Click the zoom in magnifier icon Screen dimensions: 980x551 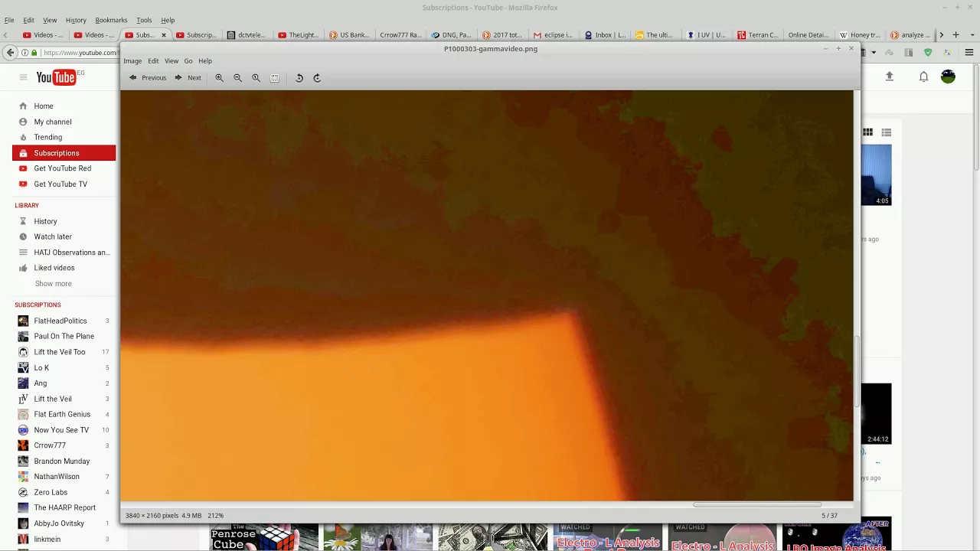pyautogui.click(x=219, y=77)
